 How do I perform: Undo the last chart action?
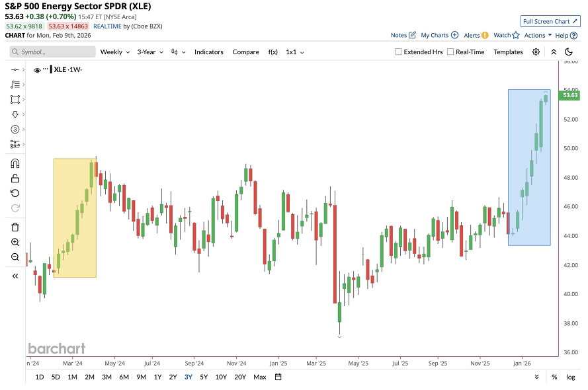tap(15, 193)
